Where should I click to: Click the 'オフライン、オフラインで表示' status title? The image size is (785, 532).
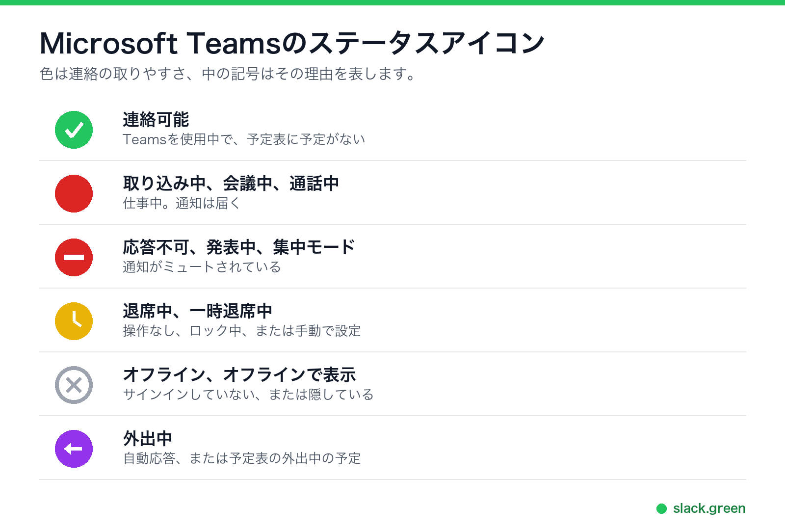239,374
